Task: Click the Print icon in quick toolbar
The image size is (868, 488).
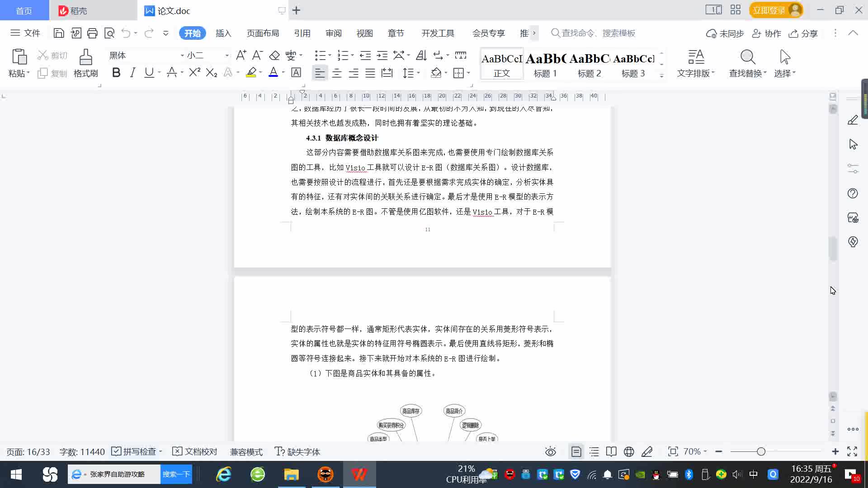Action: click(x=92, y=33)
